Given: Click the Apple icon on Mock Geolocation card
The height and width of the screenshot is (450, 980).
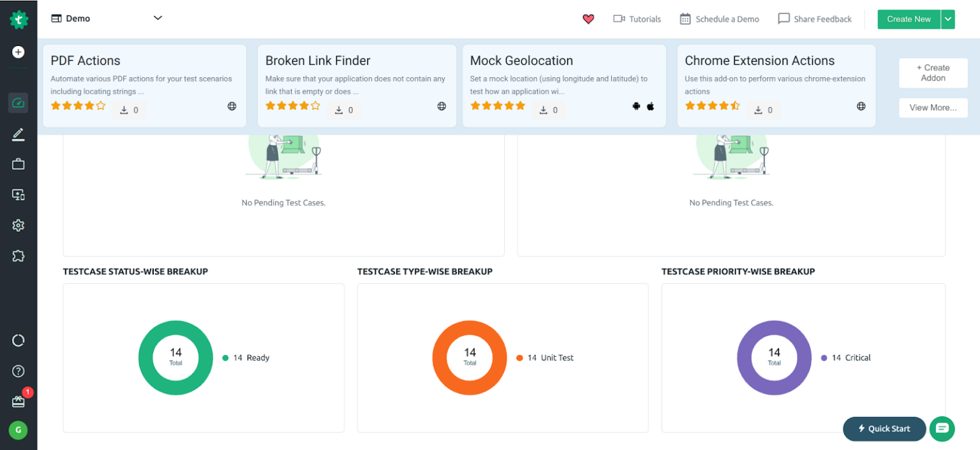Looking at the screenshot, I should pos(650,107).
